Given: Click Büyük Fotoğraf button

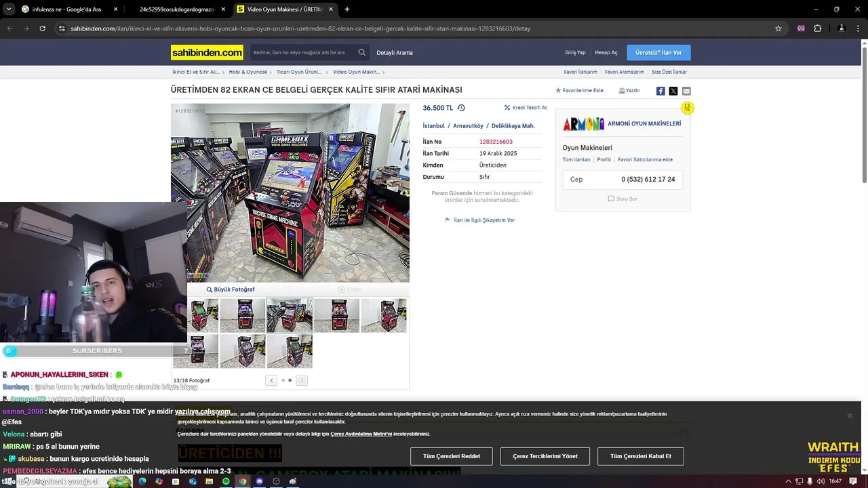Looking at the screenshot, I should tap(231, 289).
